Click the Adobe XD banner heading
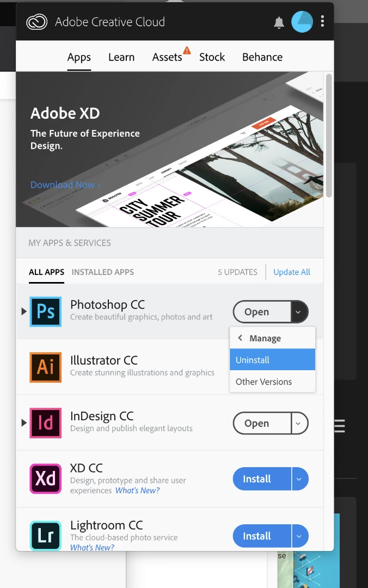 (65, 113)
